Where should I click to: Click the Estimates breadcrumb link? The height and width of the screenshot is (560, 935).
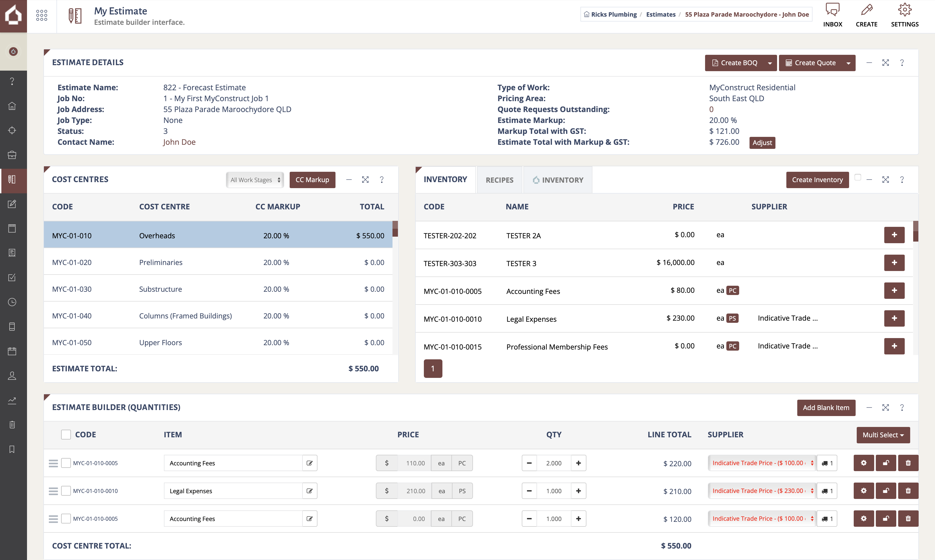[x=661, y=14]
